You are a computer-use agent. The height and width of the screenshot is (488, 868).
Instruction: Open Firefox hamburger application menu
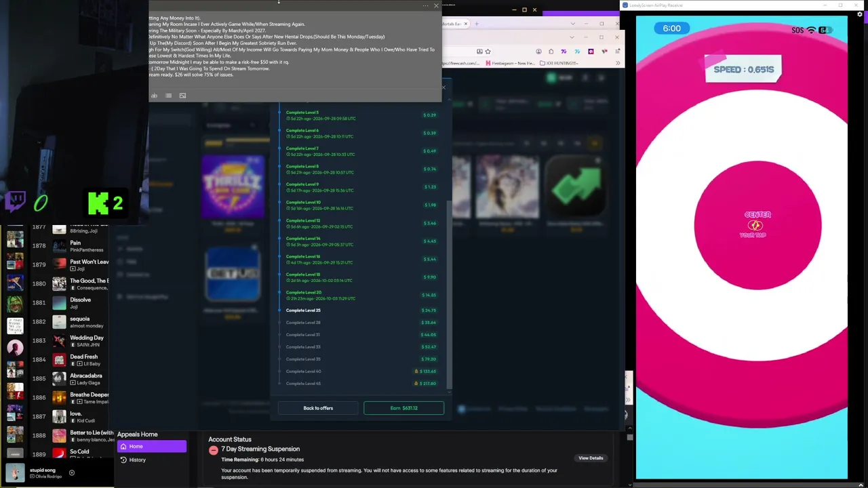(x=618, y=52)
